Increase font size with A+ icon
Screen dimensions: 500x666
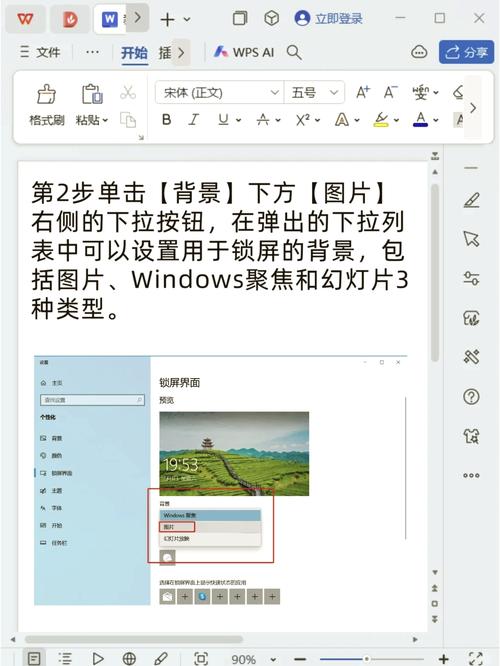(x=363, y=92)
